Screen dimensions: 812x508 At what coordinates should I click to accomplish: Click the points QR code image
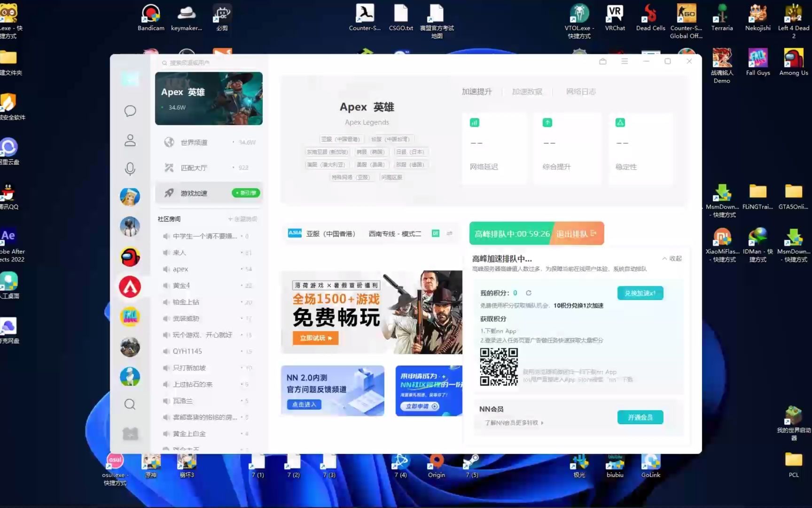pos(499,367)
